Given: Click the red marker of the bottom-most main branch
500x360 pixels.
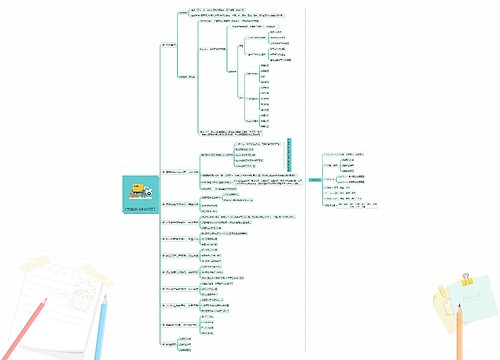Looking at the screenshot, I should tap(164, 344).
